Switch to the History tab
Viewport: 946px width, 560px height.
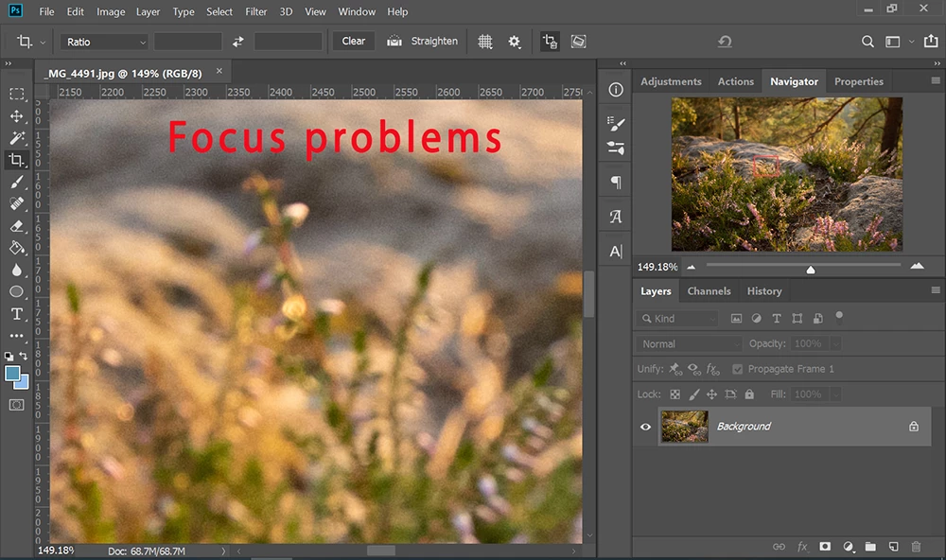pos(764,290)
